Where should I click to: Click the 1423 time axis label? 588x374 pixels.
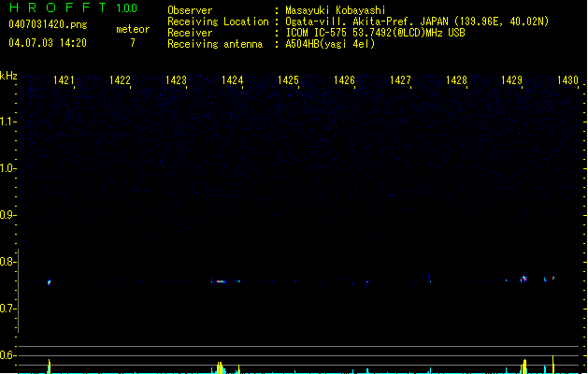pos(176,80)
